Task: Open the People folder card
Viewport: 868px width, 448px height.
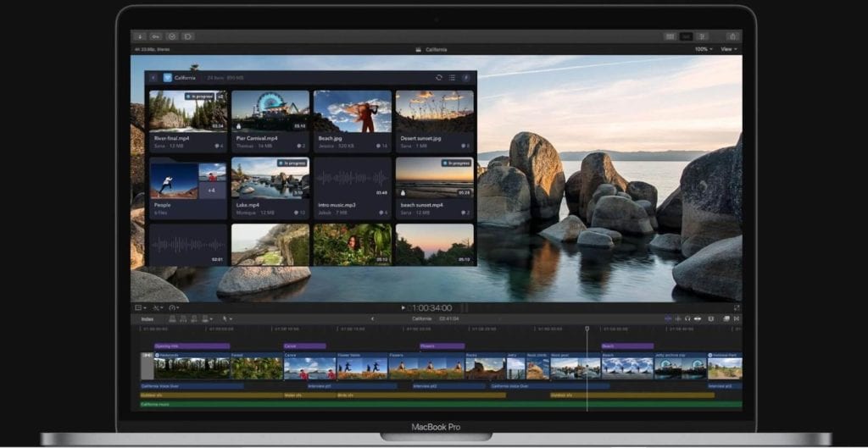Action: (188, 189)
